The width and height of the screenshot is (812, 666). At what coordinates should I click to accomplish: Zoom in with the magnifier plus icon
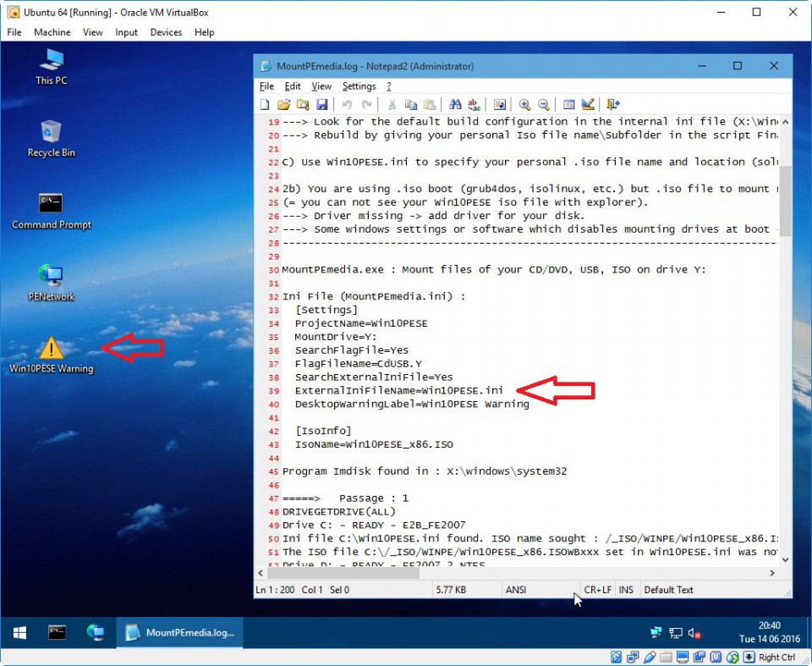pos(524,105)
